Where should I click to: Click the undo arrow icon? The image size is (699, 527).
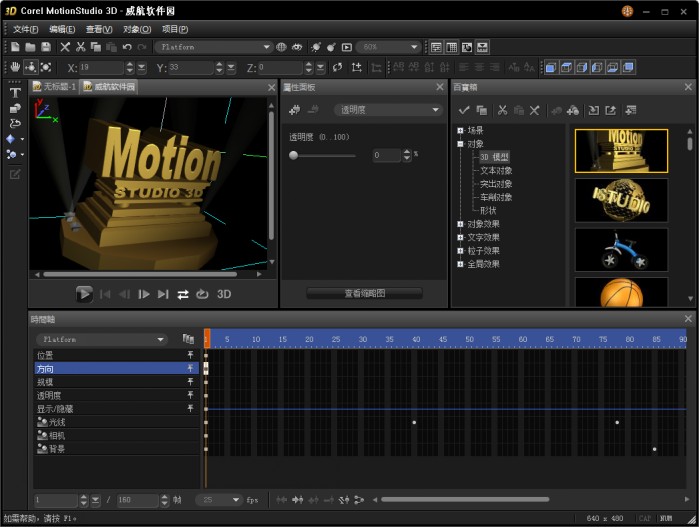pos(127,47)
